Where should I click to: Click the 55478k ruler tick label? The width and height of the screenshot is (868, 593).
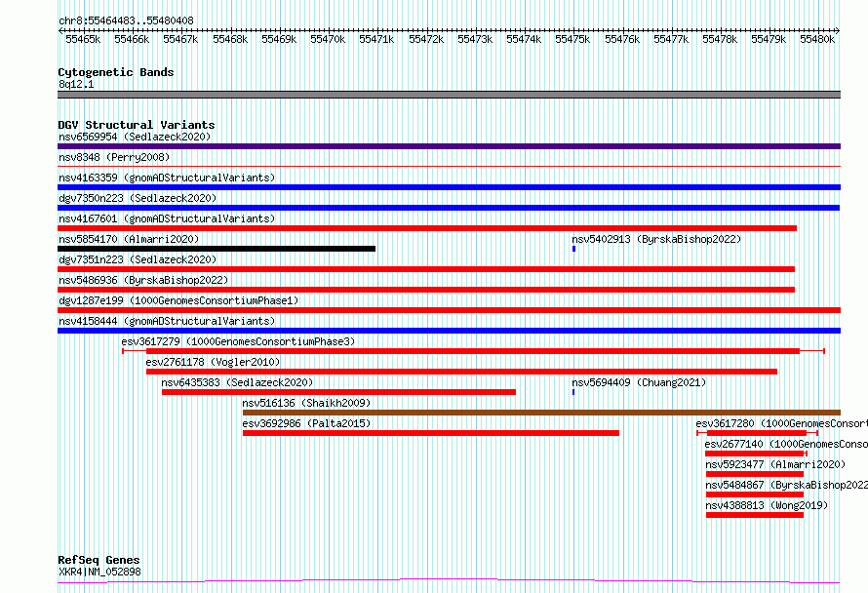click(x=720, y=39)
